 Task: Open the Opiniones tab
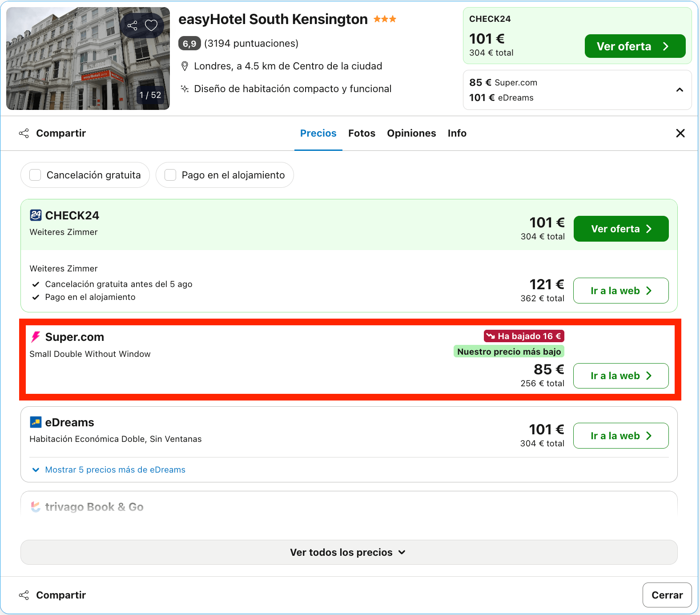[x=411, y=133]
